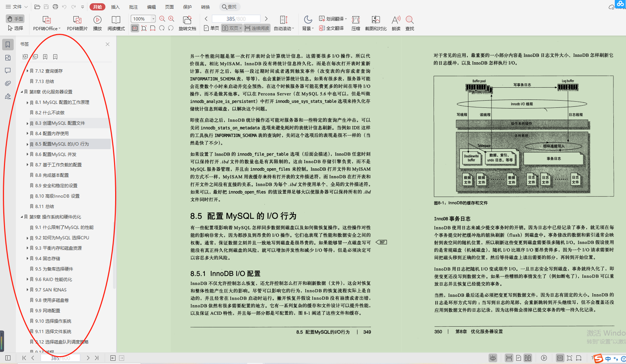
Task: Jump to first page in the status bar
Action: [x=24, y=358]
